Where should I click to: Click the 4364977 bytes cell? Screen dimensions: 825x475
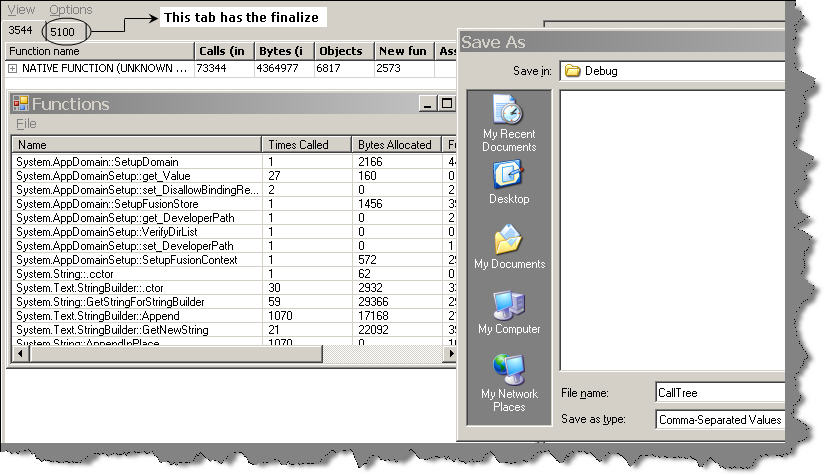284,68
